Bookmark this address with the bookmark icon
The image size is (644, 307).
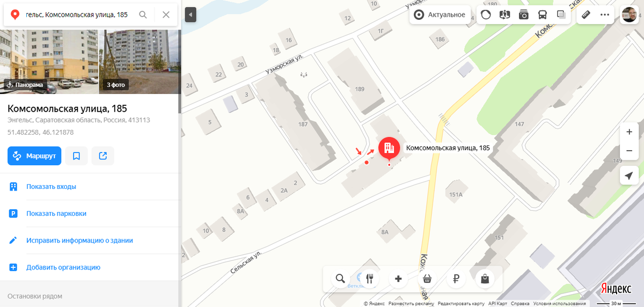76,156
